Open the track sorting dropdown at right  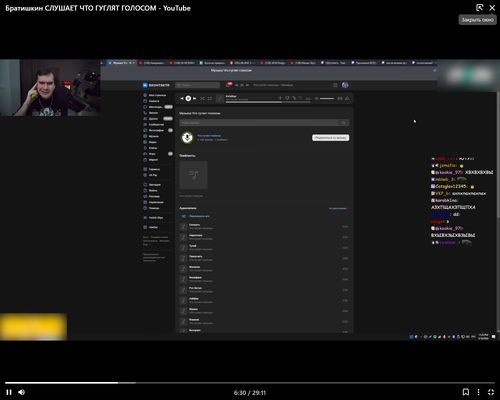tap(339, 208)
